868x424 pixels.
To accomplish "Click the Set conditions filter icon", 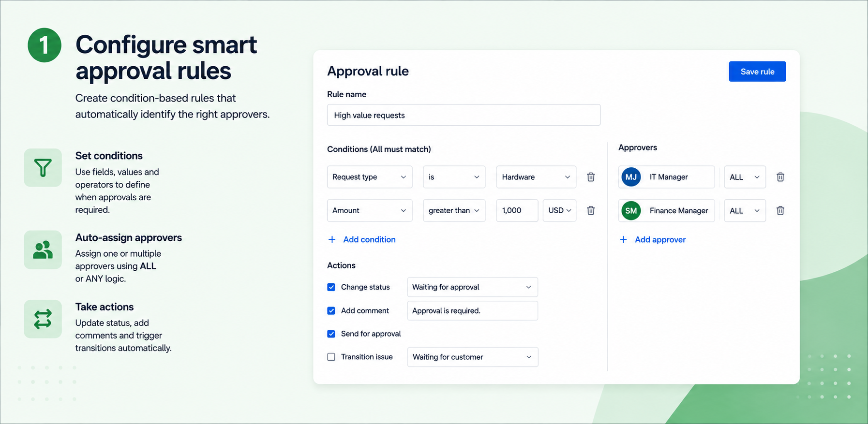I will coord(43,168).
